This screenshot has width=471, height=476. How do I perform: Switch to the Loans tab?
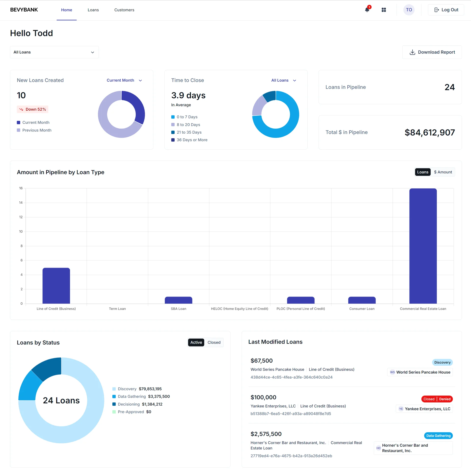[x=93, y=10]
